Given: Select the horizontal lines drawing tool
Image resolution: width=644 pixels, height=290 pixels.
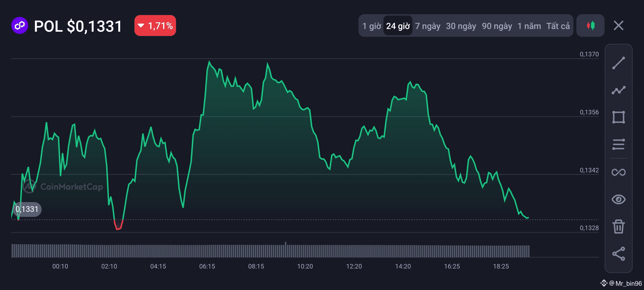Looking at the screenshot, I should pos(619,144).
